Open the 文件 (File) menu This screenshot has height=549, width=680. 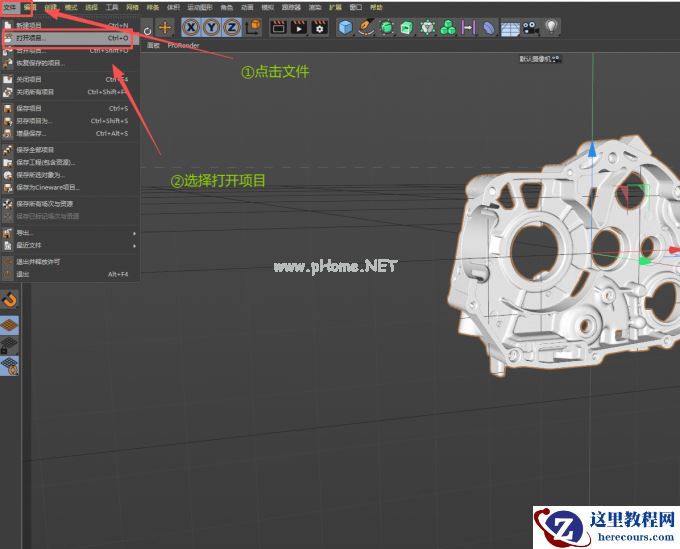pos(9,7)
